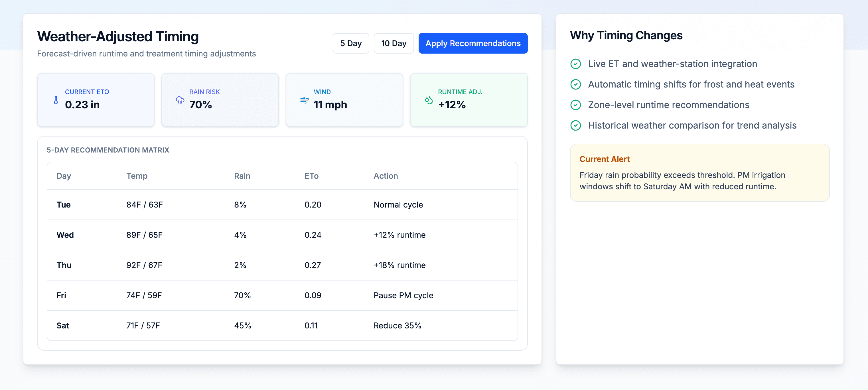Viewport: 868px width, 390px height.
Task: Open the Current Alert notice box
Action: click(699, 172)
